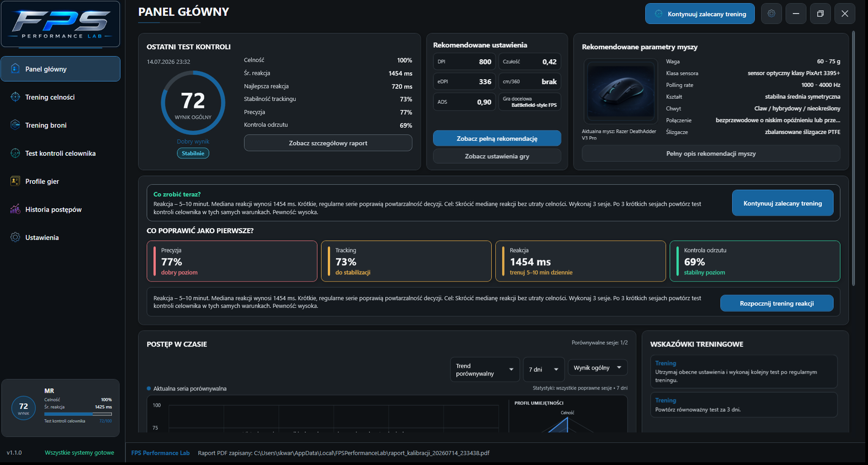Viewport: 868px width, 465px height.
Task: Click Zobacz szczegółowy raport button
Action: (328, 143)
